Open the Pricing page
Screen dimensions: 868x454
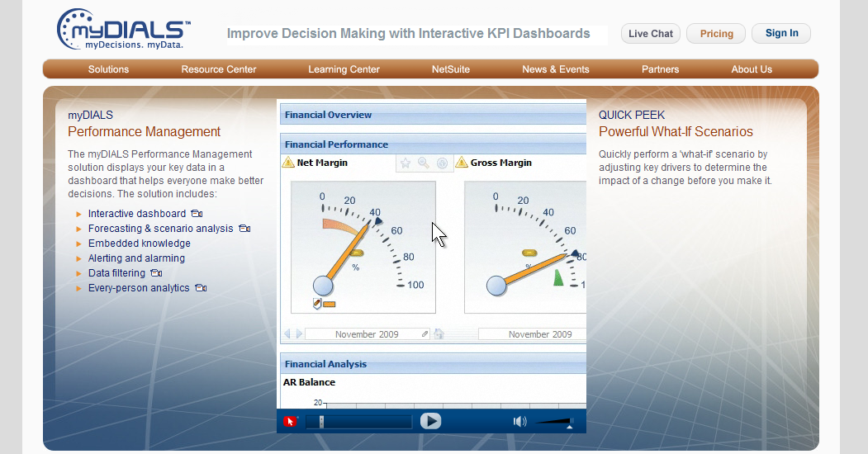[x=716, y=34]
